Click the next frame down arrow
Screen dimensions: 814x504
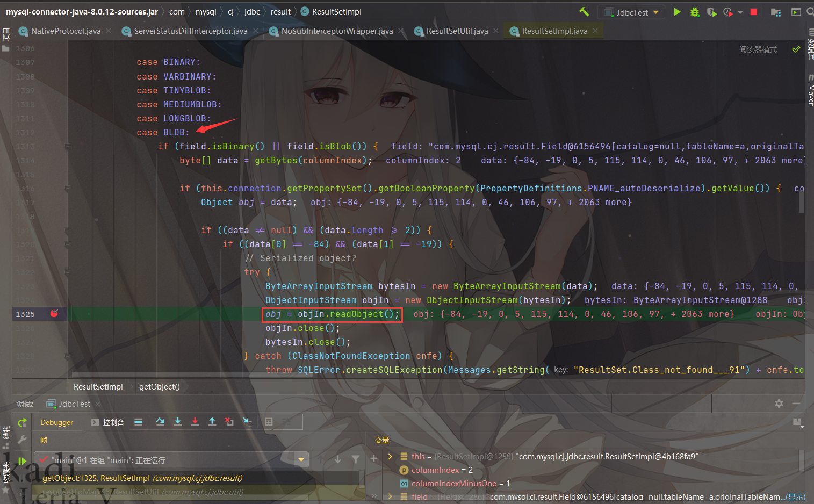pyautogui.click(x=338, y=459)
